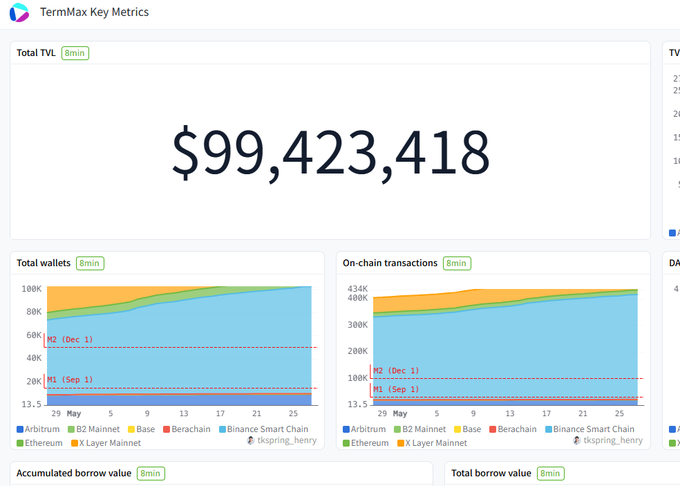The image size is (680, 486).
Task: Click the On-chain transactions 8min badge
Action: [457, 263]
